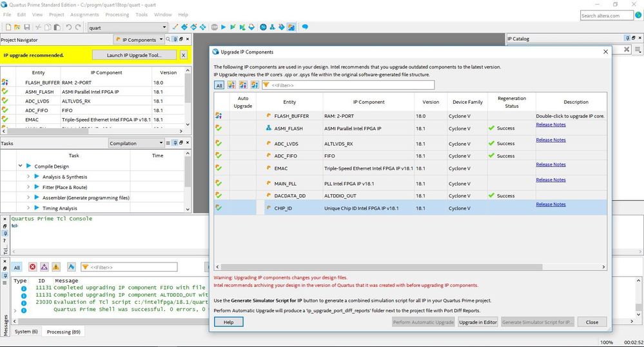The width and height of the screenshot is (644, 347).
Task: Click the Messages panel filter field
Action: (x=129, y=267)
